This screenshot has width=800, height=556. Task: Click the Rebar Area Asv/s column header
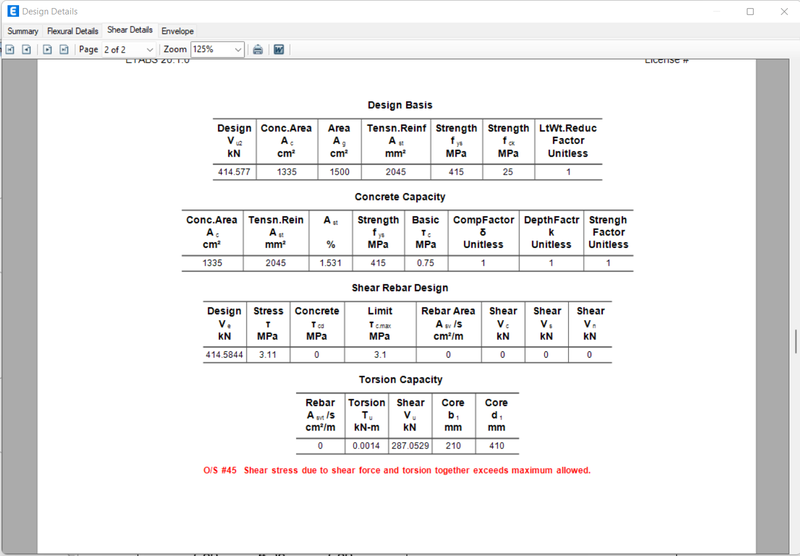448,323
